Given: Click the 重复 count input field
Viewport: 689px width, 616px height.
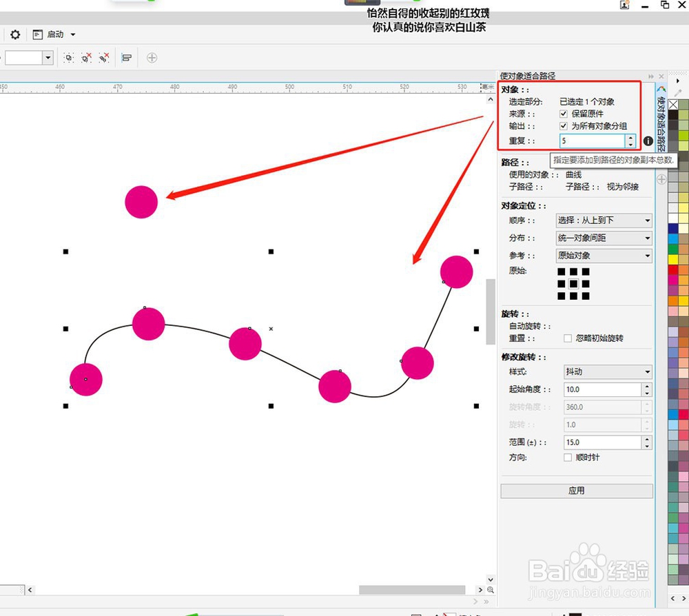Looking at the screenshot, I should (593, 141).
